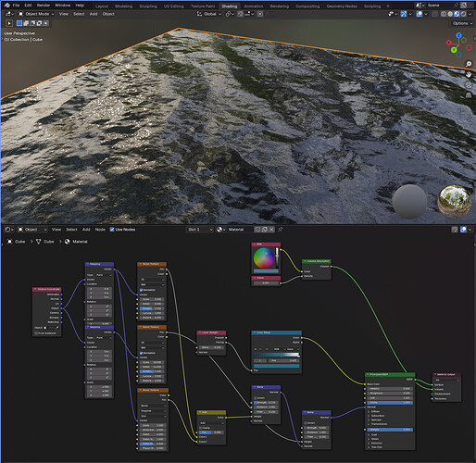Open the shading options dropdown arrow

(x=470, y=14)
